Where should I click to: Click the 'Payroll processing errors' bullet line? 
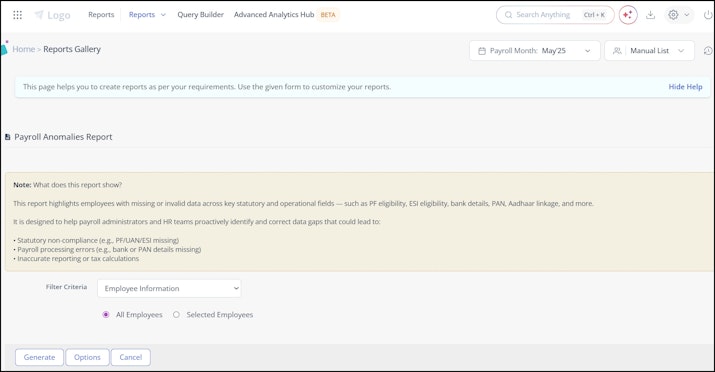[107, 249]
